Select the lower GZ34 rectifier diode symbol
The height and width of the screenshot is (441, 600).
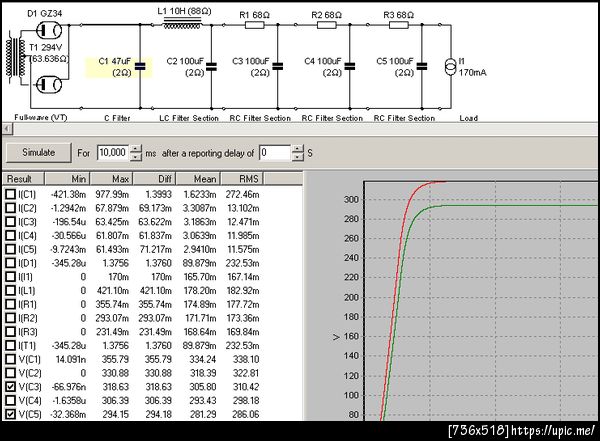tap(49, 85)
